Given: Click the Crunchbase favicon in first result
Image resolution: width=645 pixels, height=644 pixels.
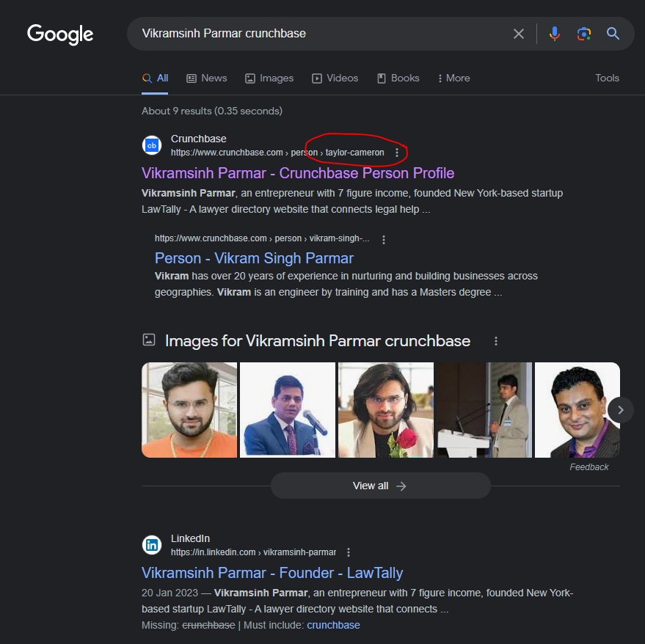Looking at the screenshot, I should pyautogui.click(x=152, y=145).
